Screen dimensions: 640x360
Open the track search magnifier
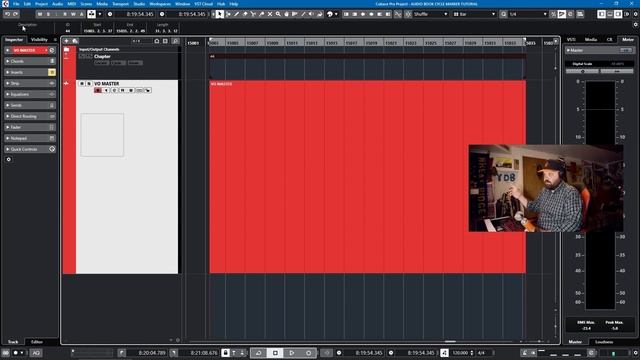tap(175, 41)
